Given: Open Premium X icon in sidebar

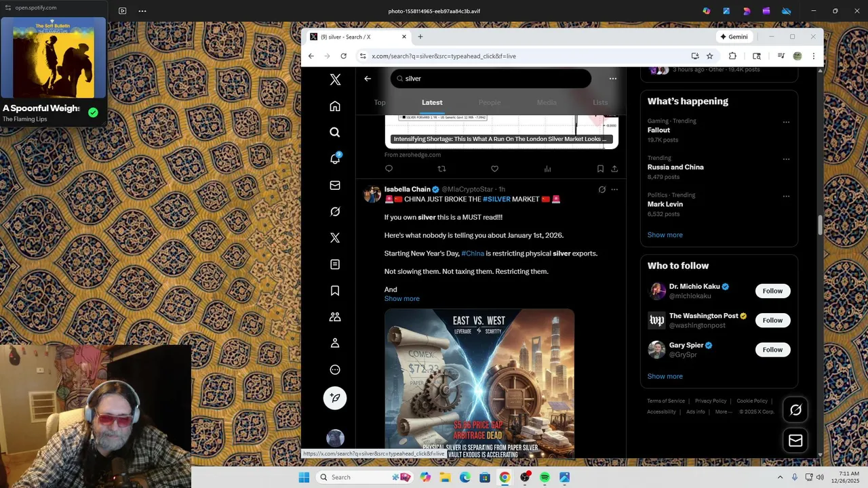Looking at the screenshot, I should [x=335, y=238].
